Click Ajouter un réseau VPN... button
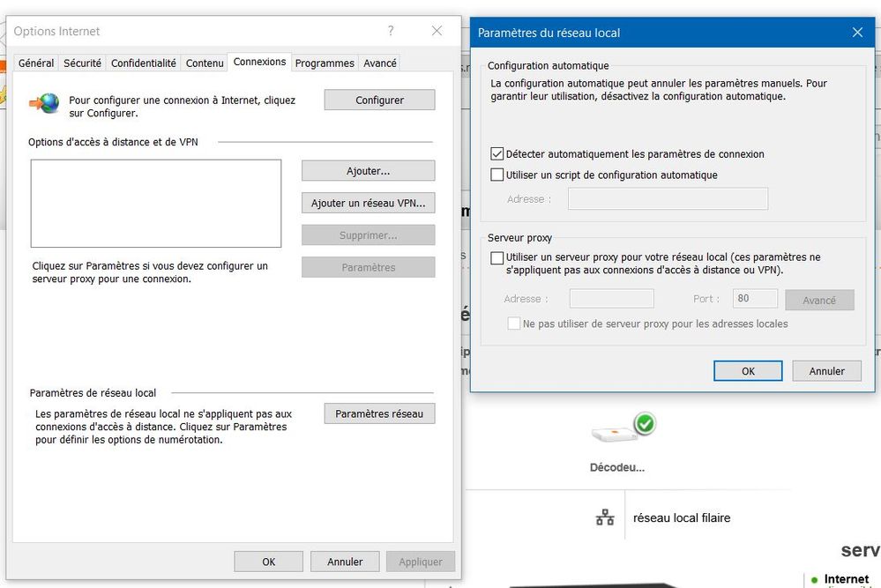The width and height of the screenshot is (881, 588). [x=368, y=203]
